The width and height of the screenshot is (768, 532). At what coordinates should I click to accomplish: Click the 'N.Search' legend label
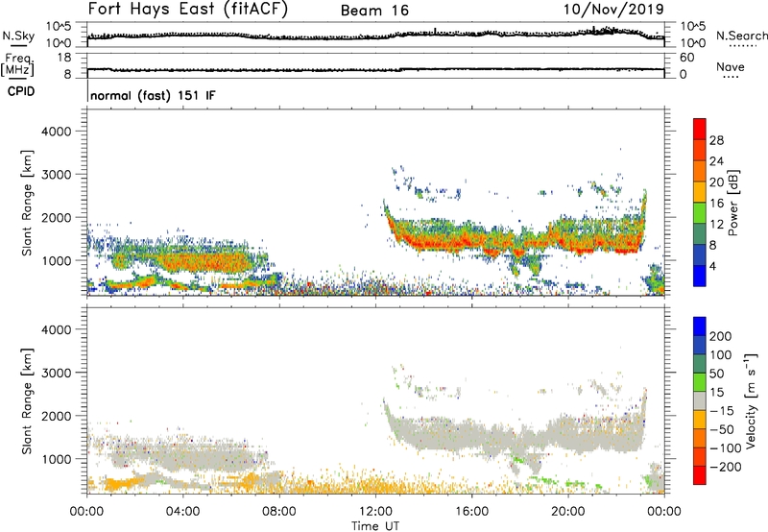(741, 36)
